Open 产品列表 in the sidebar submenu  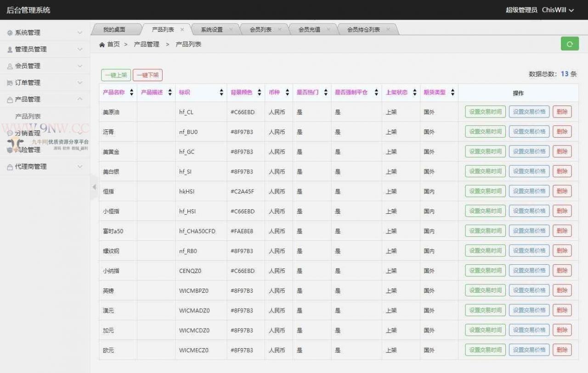28,117
